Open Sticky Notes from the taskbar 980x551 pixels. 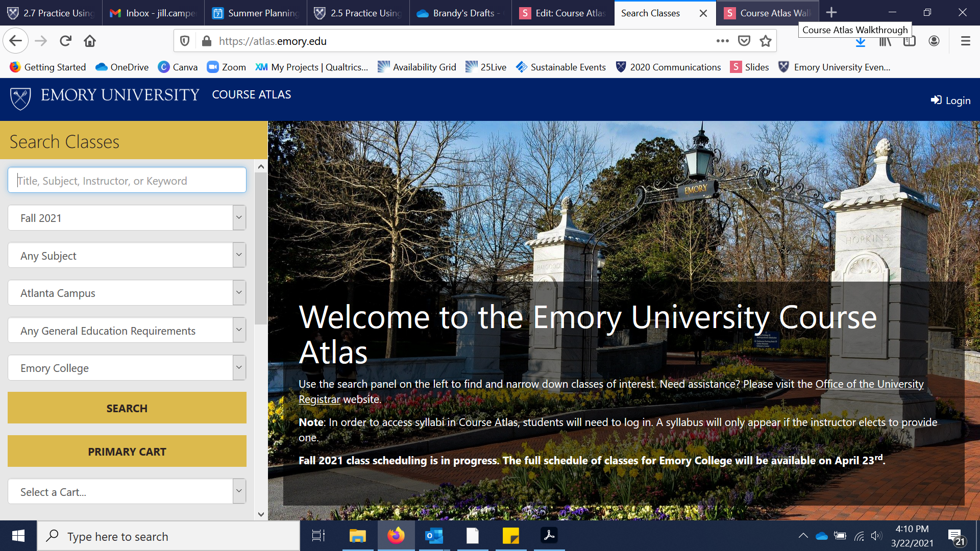coord(510,536)
